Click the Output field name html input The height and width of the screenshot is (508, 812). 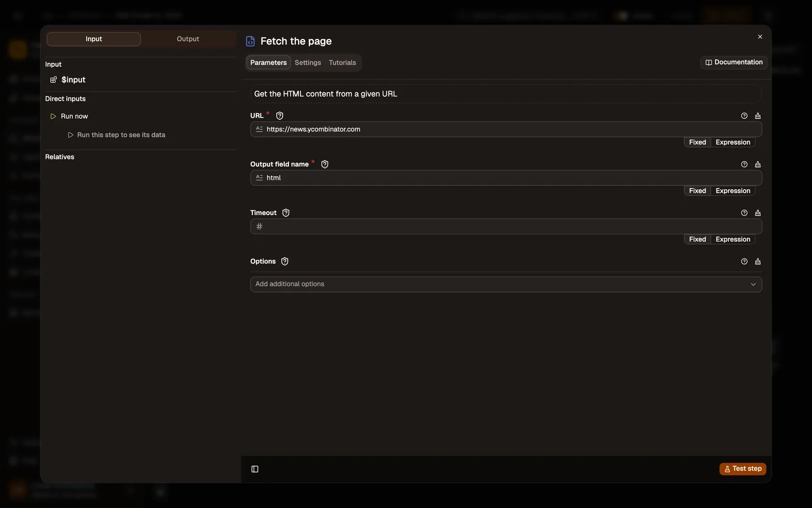pyautogui.click(x=506, y=178)
